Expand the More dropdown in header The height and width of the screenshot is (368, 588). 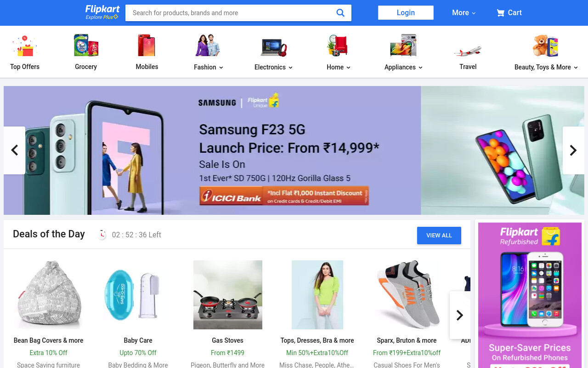click(464, 13)
